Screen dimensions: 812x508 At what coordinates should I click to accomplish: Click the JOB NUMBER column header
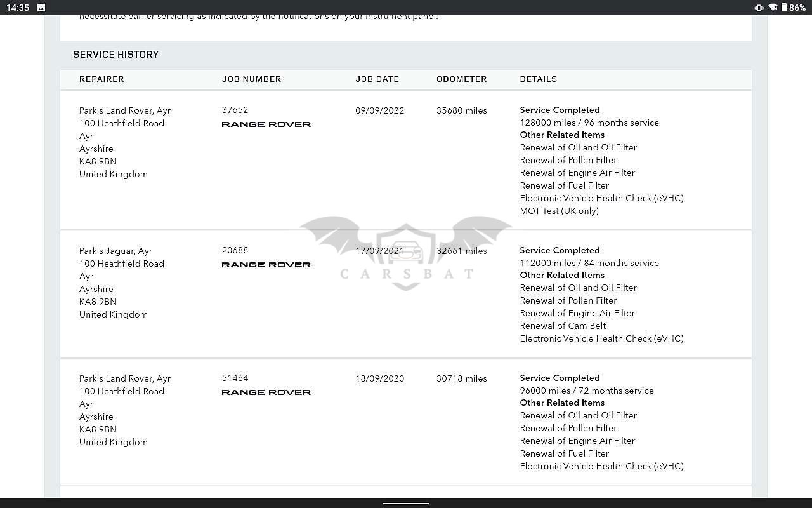(x=251, y=79)
